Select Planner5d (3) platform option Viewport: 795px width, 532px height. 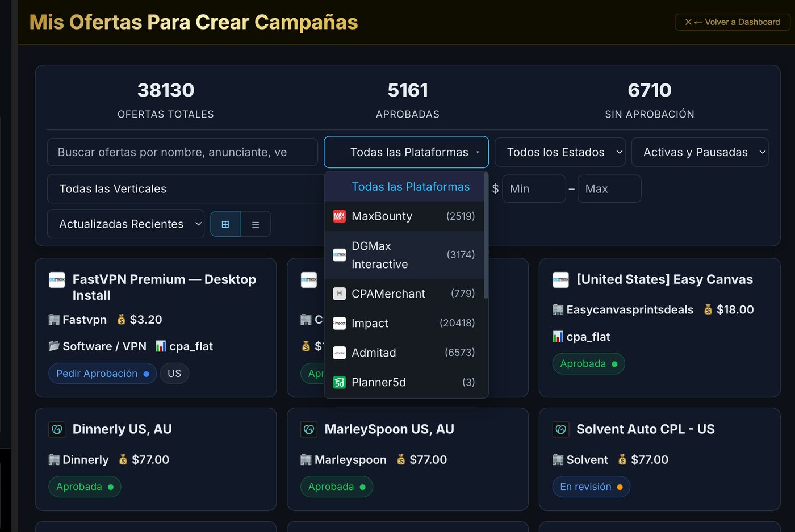coord(404,382)
